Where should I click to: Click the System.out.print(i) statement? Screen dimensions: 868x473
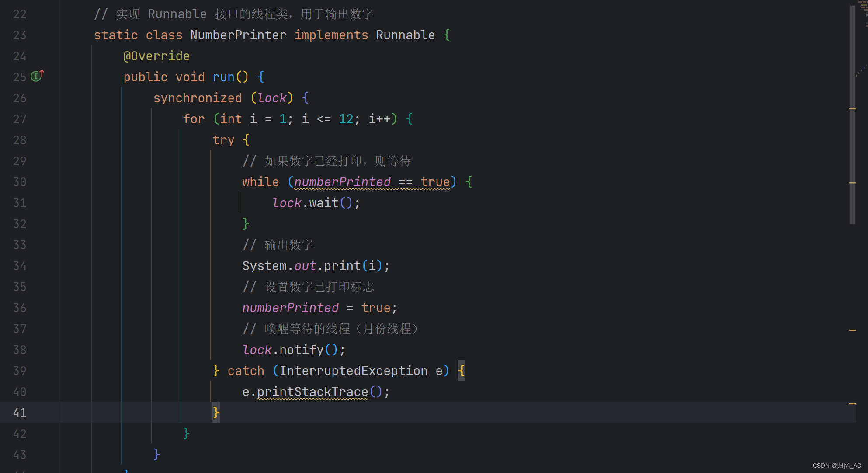316,266
